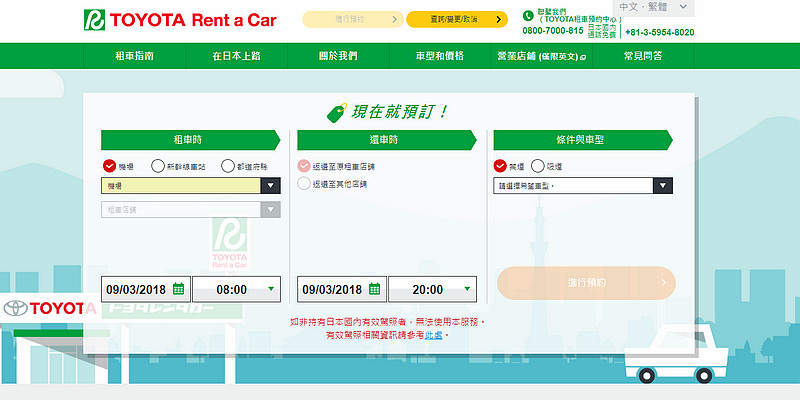Expand the 20:00 return time dropdown
This screenshot has height=400, width=800.
[x=466, y=290]
